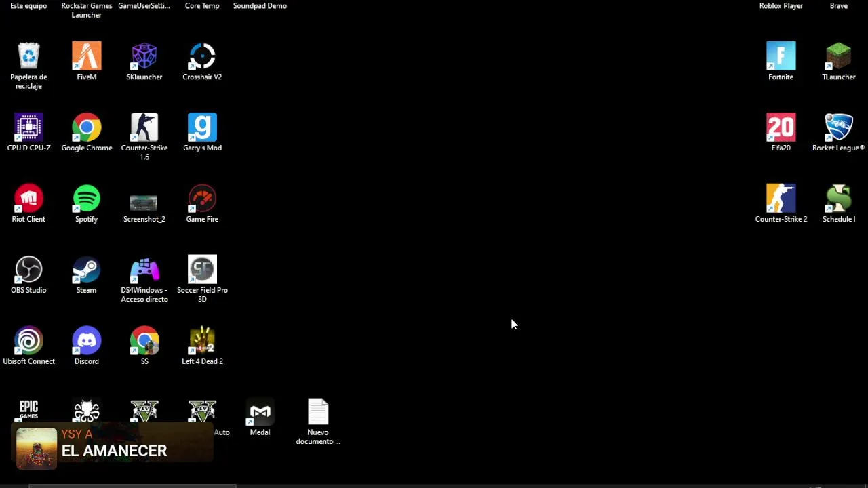868x488 pixels.
Task: Select the Counter-Strike 2 icon
Action: 781,199
